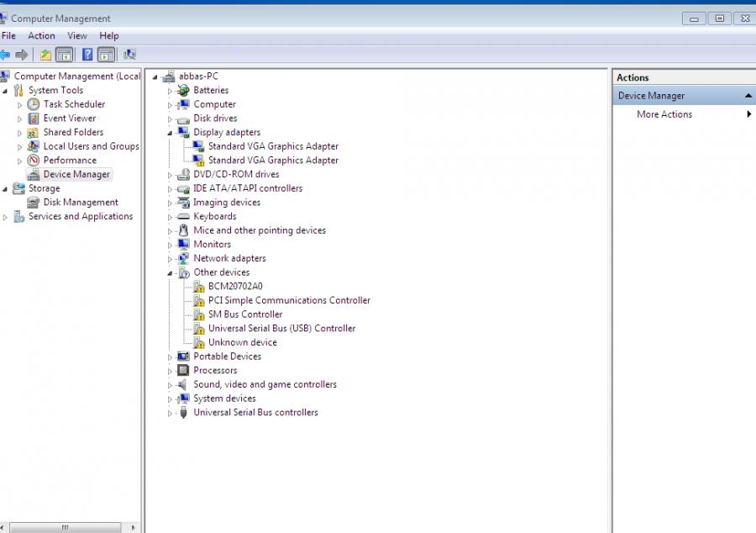Click the left pane scroll left arrow

coord(3,527)
